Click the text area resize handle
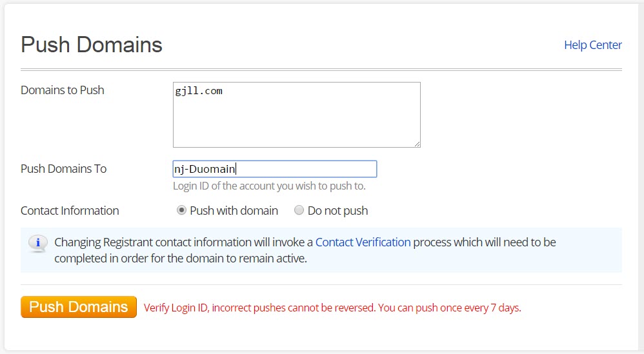The image size is (644, 354). (x=417, y=144)
